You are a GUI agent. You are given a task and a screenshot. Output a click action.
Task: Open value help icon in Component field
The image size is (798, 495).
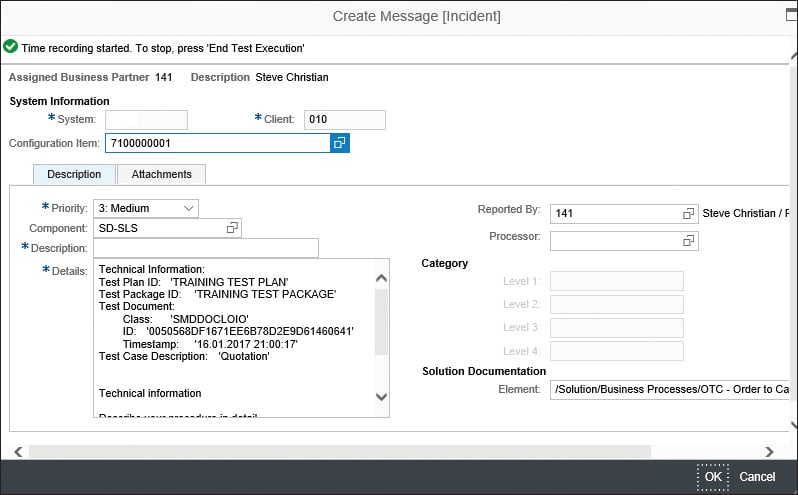232,229
